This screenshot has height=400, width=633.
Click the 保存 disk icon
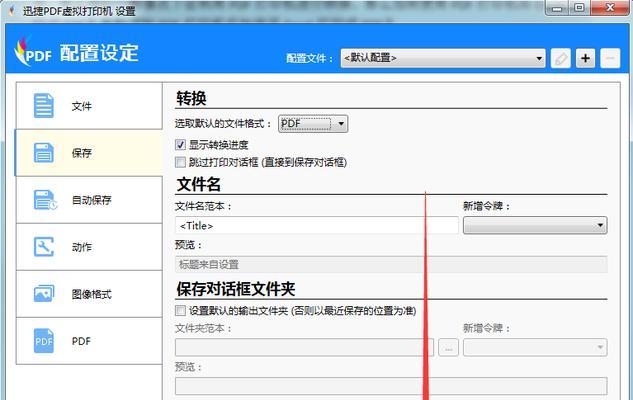point(43,153)
